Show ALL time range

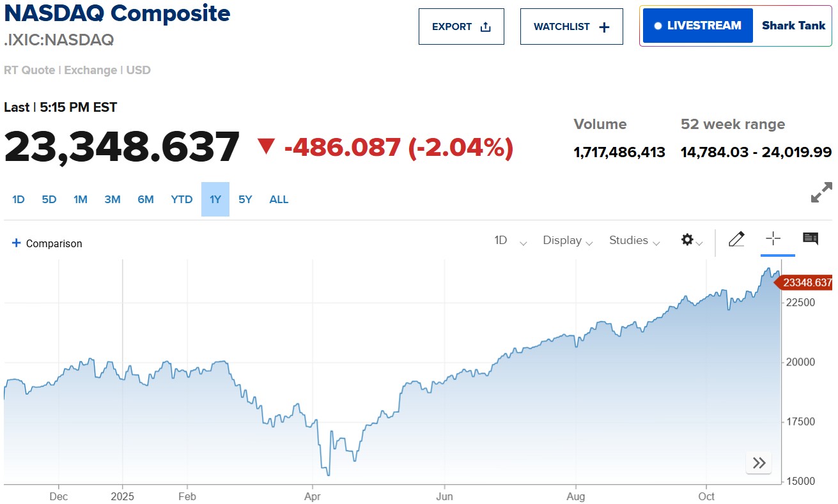click(279, 199)
